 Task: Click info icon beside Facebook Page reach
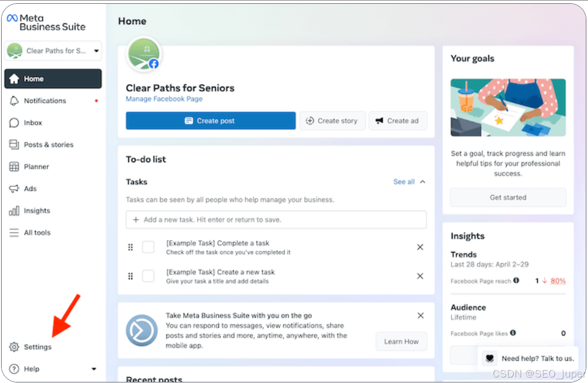pyautogui.click(x=516, y=281)
